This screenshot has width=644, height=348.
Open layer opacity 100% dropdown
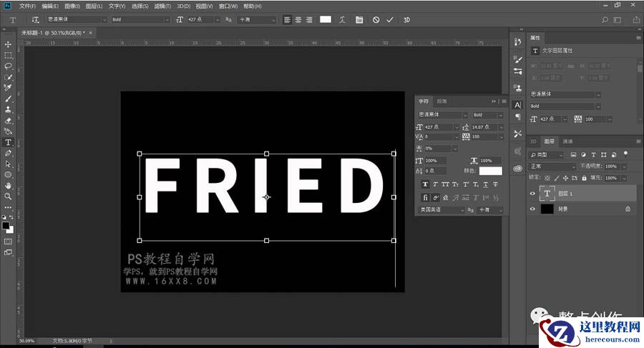[624, 166]
